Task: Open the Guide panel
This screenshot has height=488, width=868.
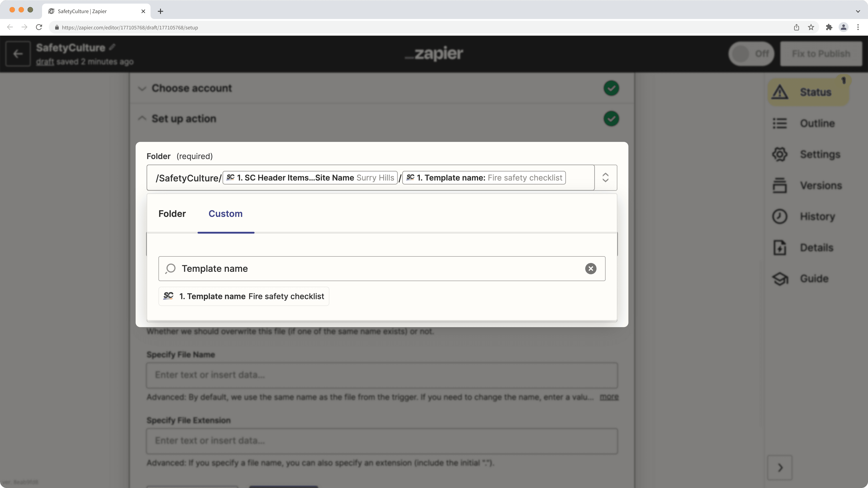Action: pyautogui.click(x=808, y=279)
